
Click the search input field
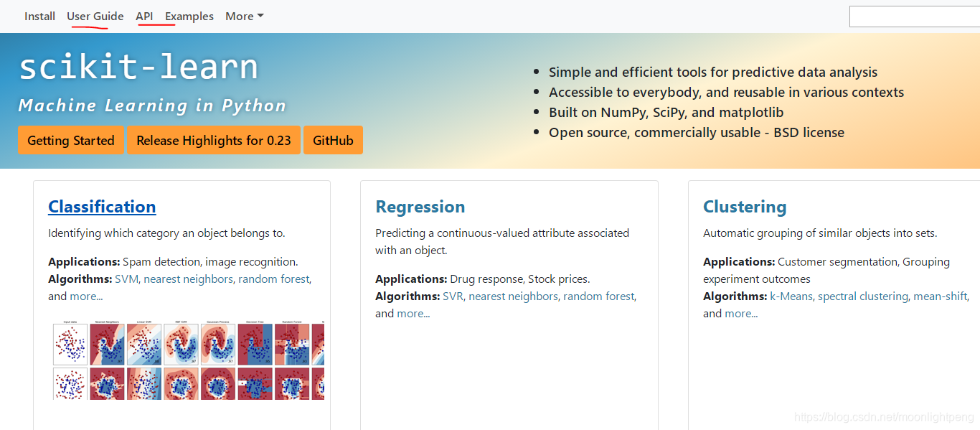tap(915, 17)
